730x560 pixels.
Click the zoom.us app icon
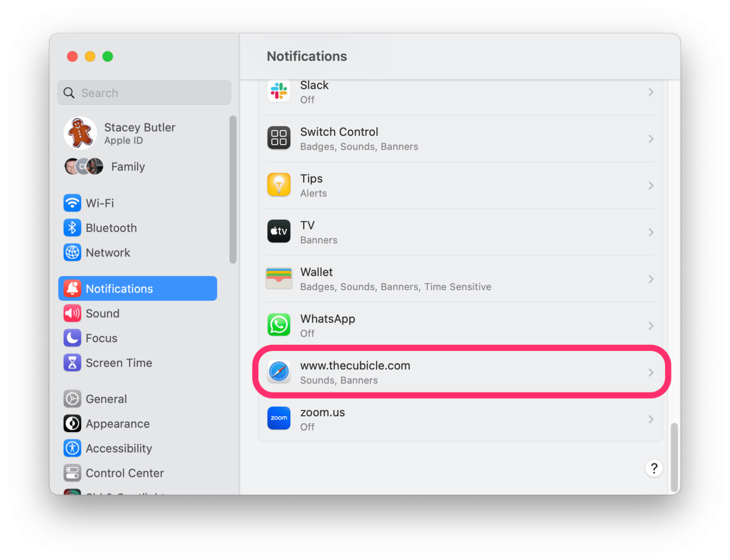pos(279,418)
